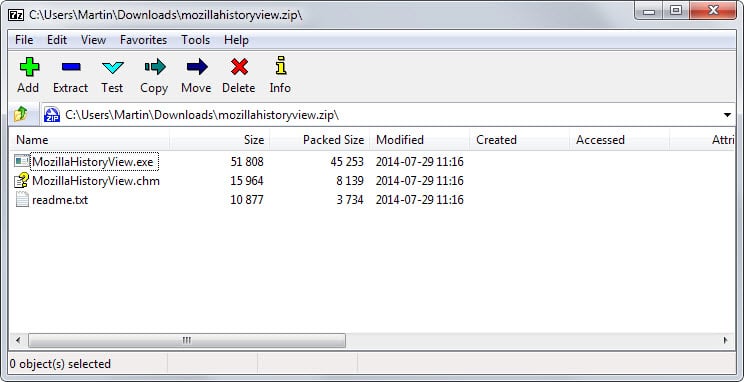Go up one folder level icon
The image size is (744, 382).
point(20,114)
